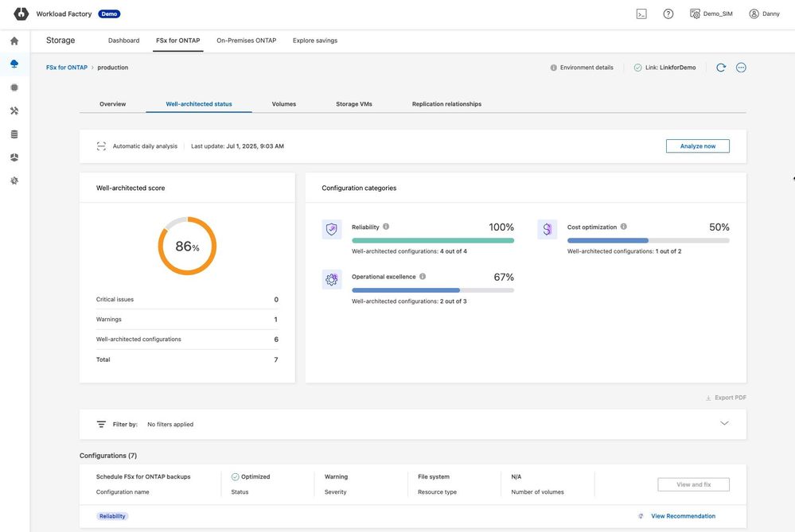Open the Demo_SIM account selector
This screenshot has height=532, width=795.
[x=711, y=14]
